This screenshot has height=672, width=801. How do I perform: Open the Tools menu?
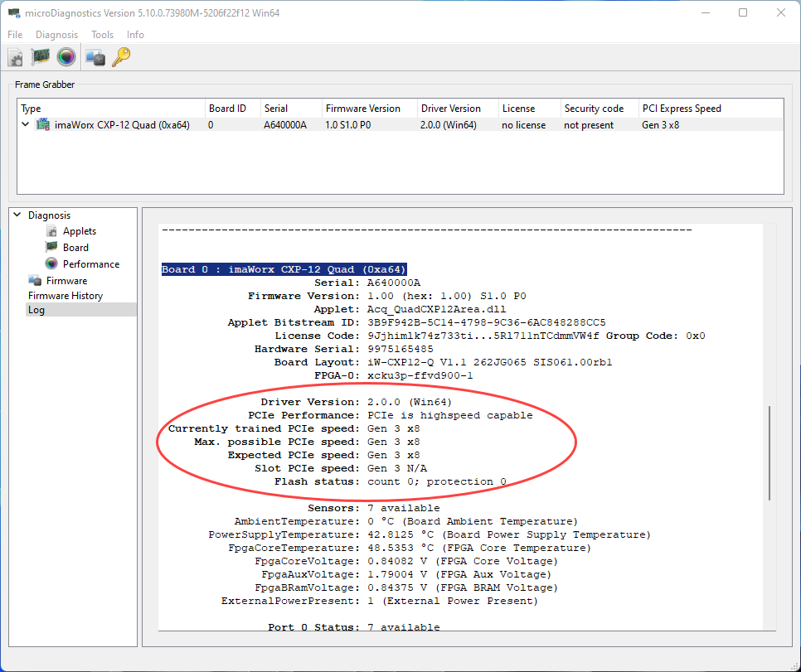102,35
